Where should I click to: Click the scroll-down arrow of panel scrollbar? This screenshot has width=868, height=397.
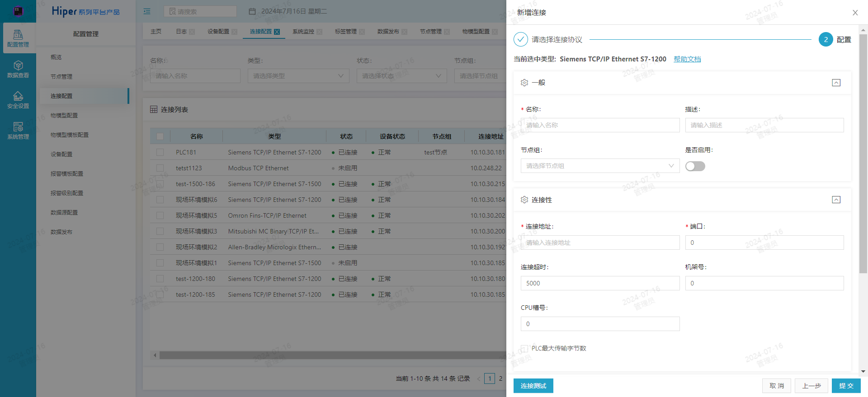863,371
